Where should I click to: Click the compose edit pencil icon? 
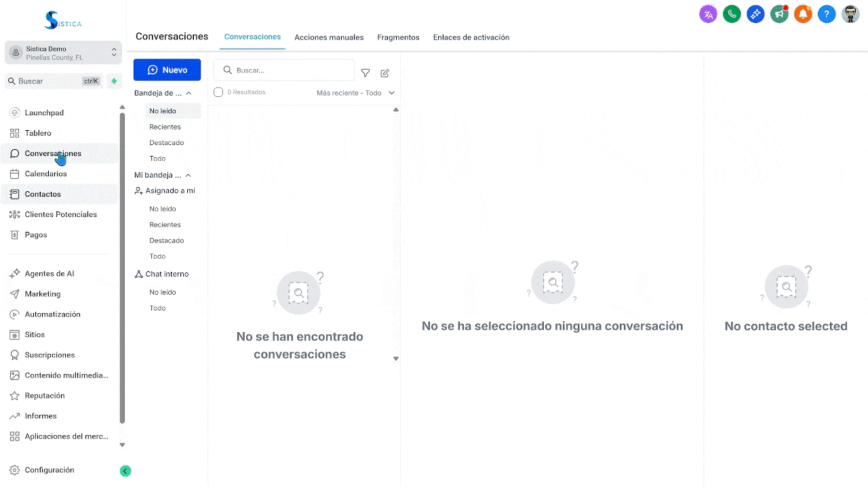pos(384,73)
